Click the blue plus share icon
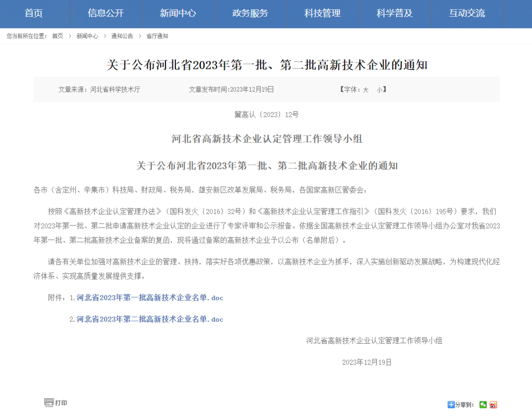The image size is (532, 419). click(451, 404)
